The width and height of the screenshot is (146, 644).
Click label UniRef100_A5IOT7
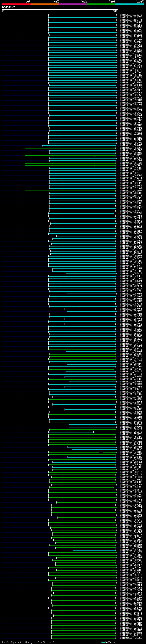pos(131,575)
